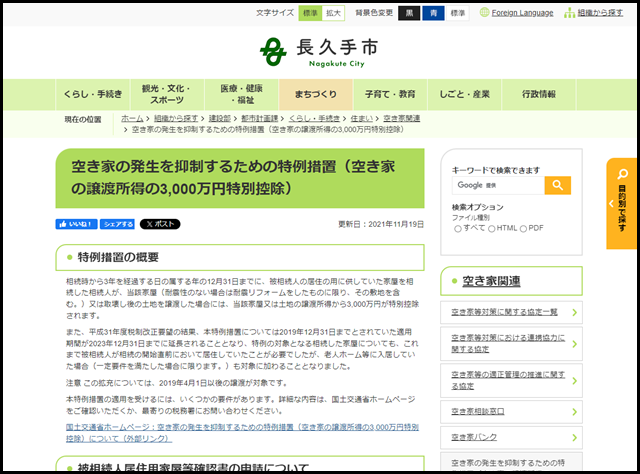Click the chevron on the 連携協力に関する協定 row
This screenshot has width=640, height=474.
click(574, 344)
